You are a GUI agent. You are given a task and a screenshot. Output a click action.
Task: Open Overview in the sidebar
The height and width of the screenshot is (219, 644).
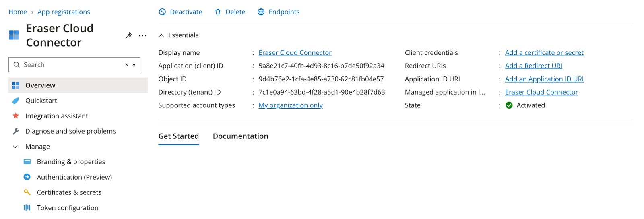pos(78,85)
